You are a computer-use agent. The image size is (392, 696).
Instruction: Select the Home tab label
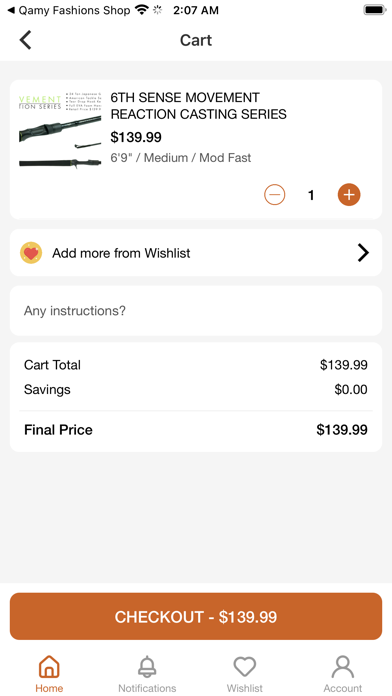49,688
